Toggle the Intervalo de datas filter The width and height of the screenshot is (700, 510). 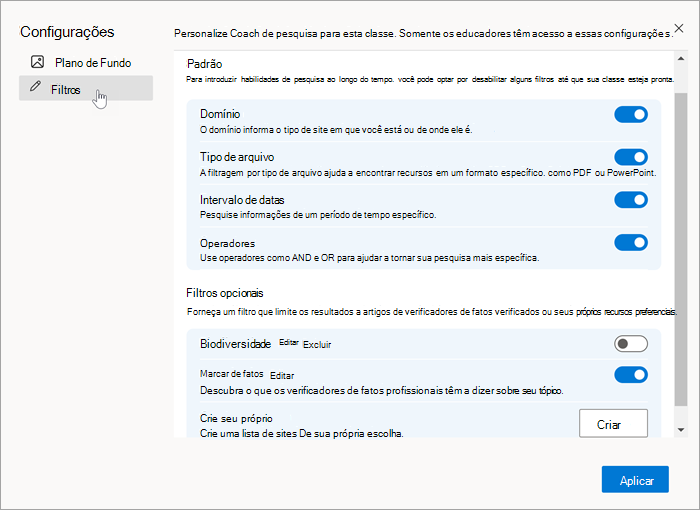pyautogui.click(x=631, y=200)
